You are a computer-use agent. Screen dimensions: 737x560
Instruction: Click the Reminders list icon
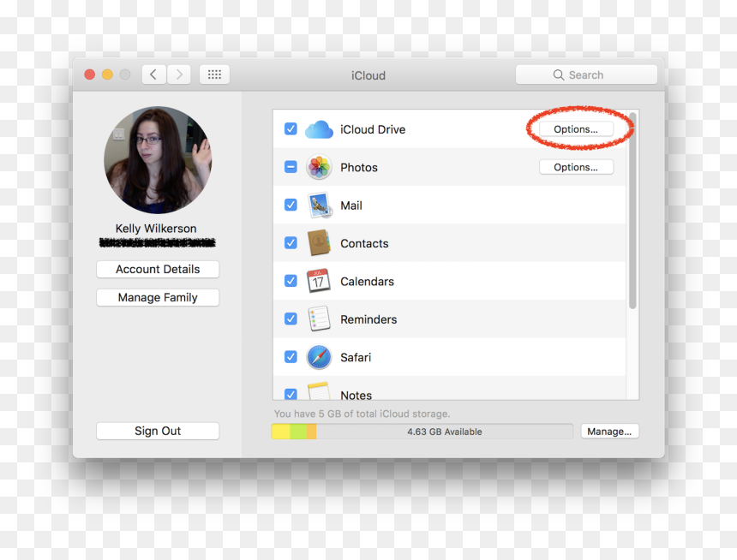[319, 319]
